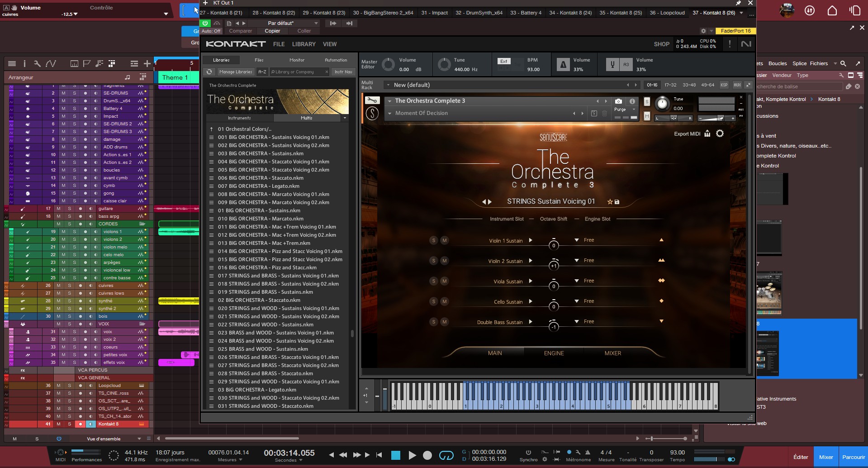Click the Manage Libraries button
868x468 pixels.
[x=235, y=72]
